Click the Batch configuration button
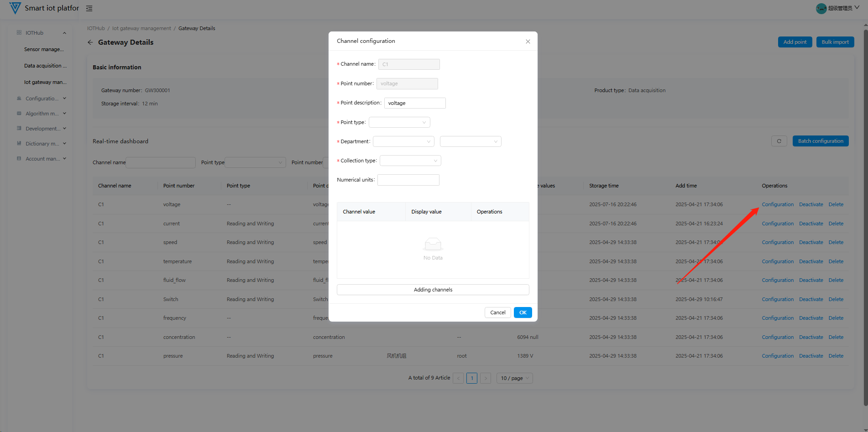Image resolution: width=868 pixels, height=432 pixels. click(x=821, y=141)
